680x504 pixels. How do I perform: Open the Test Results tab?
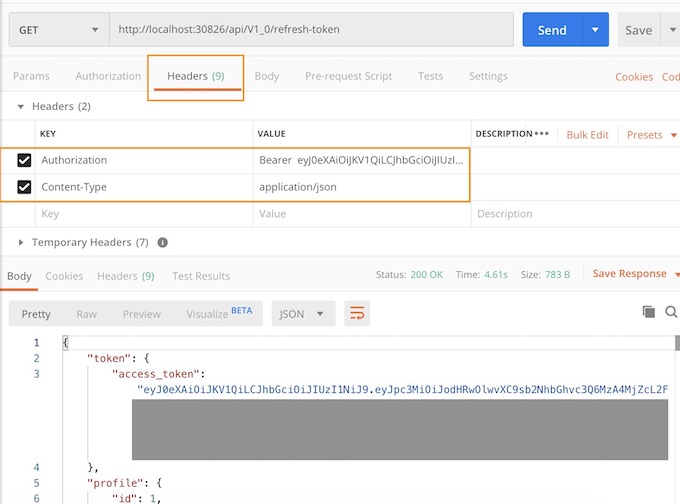tap(201, 276)
